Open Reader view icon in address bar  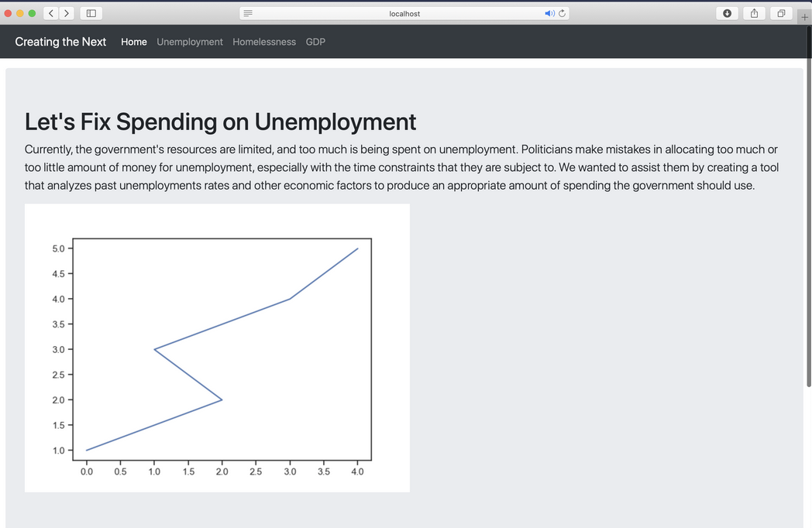click(x=248, y=13)
